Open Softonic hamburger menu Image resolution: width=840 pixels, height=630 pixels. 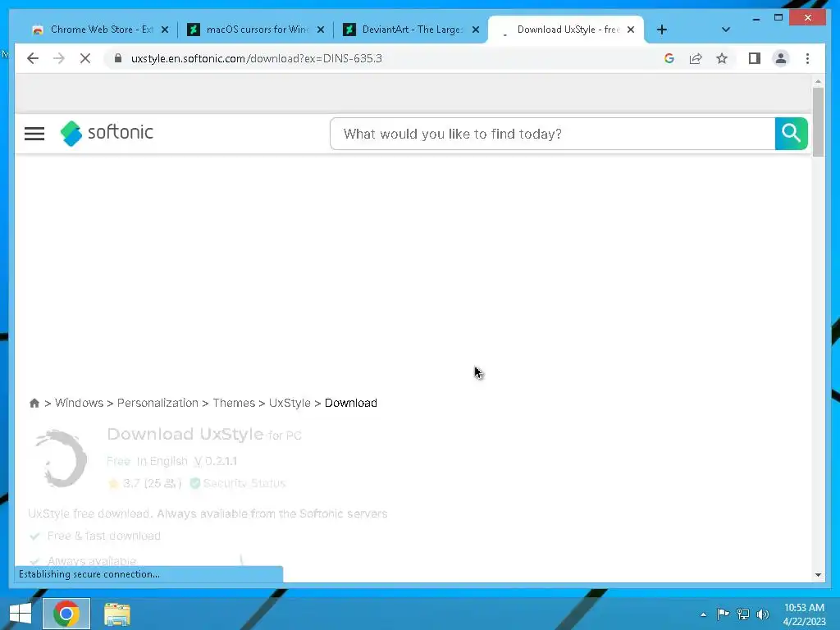pyautogui.click(x=34, y=134)
